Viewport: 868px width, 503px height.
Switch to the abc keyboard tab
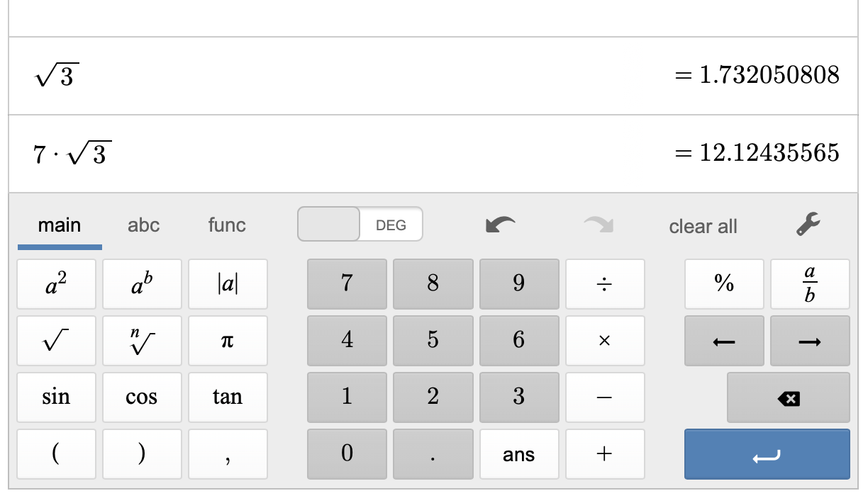tap(143, 225)
